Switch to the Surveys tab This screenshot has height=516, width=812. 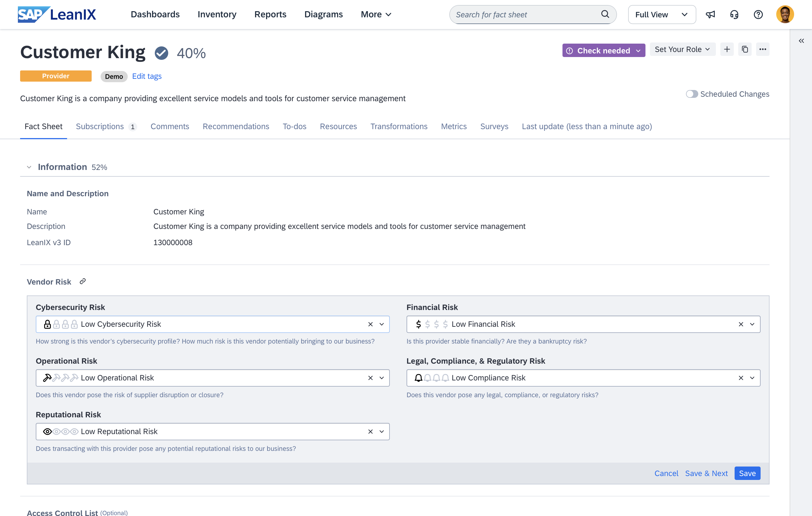pos(494,126)
